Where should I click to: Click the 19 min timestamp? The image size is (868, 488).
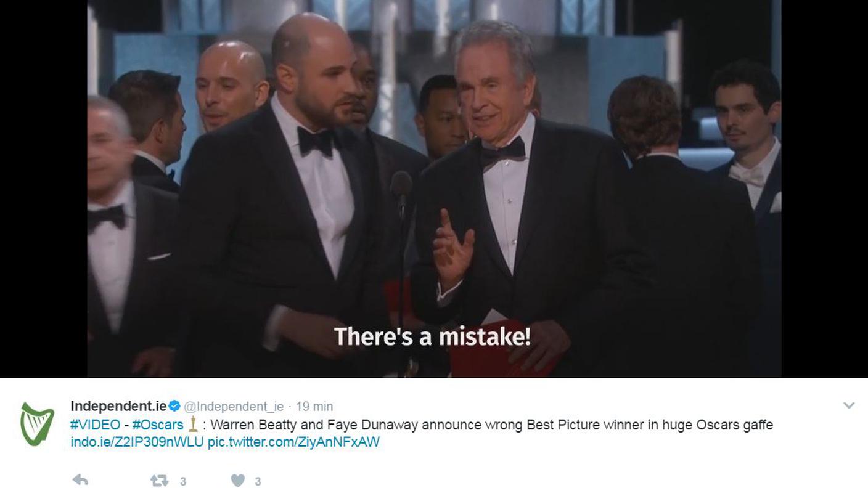tap(314, 407)
